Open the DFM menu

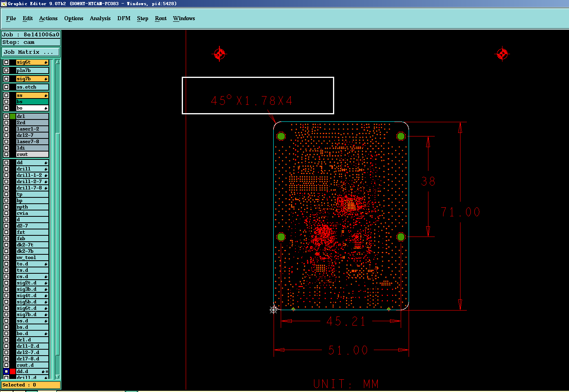point(124,19)
